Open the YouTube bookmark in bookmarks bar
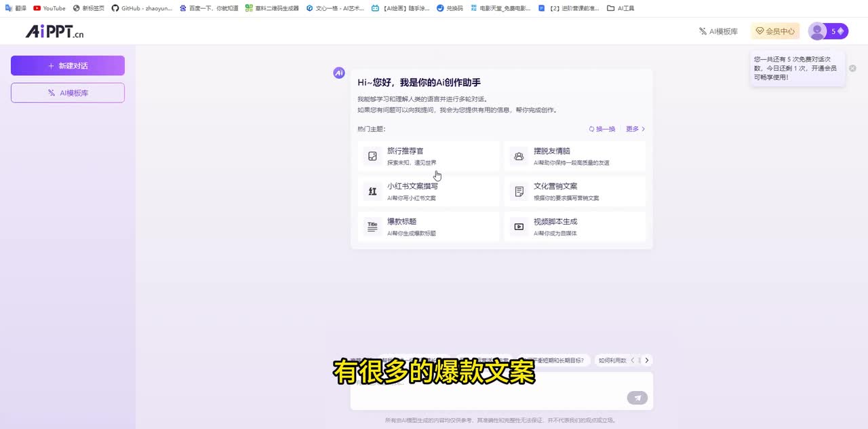The height and width of the screenshot is (429, 868). click(50, 8)
